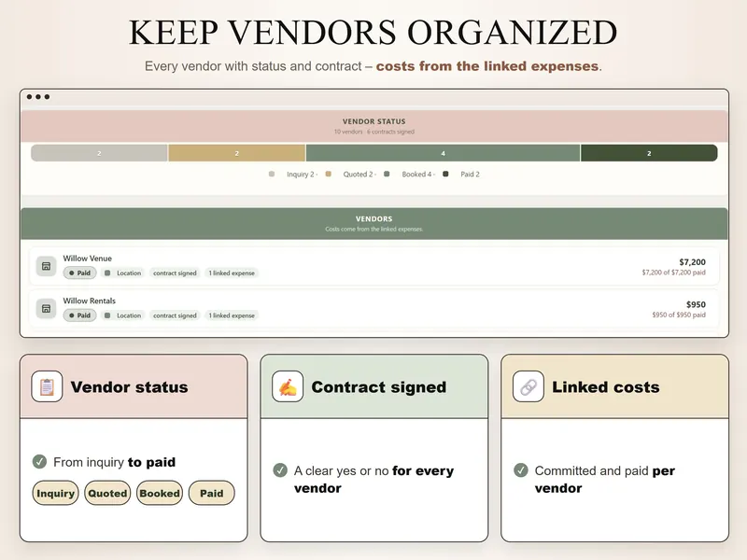Click the costs from the linked expenses text
The width and height of the screenshot is (747, 560).
[486, 65]
